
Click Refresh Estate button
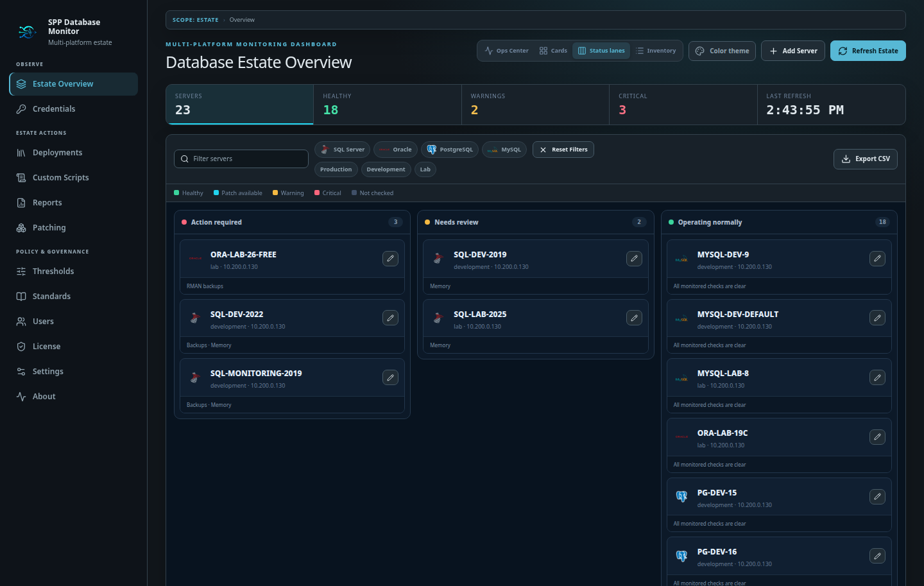click(868, 51)
